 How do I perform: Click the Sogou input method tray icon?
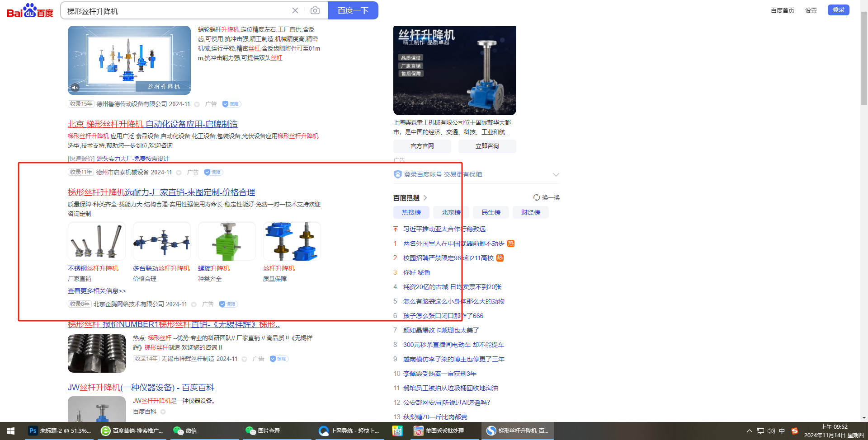pos(794,431)
